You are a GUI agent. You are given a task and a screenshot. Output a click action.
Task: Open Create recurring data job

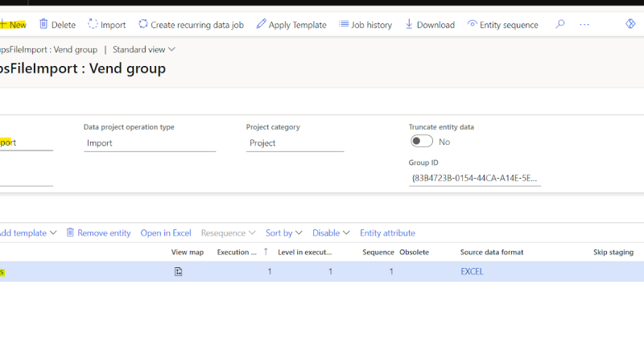[x=191, y=25]
